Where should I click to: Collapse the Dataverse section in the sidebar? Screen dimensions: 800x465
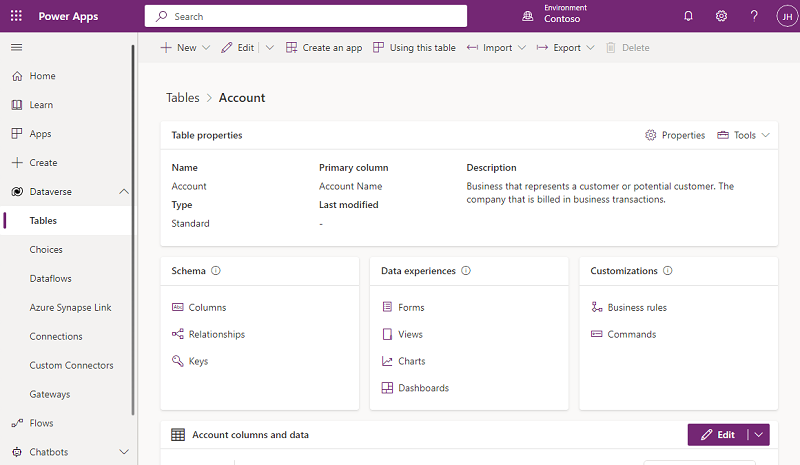point(124,191)
